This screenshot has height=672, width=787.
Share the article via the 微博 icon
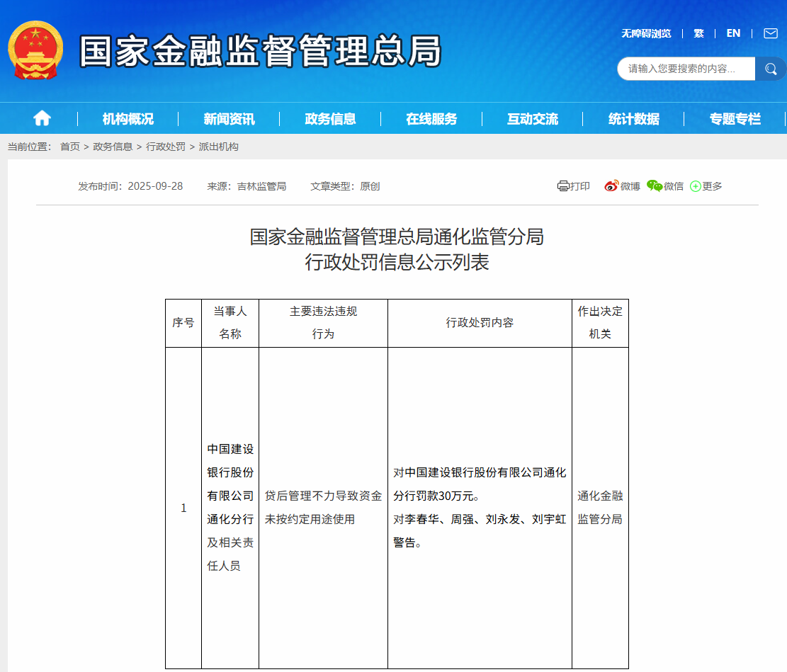coord(621,186)
